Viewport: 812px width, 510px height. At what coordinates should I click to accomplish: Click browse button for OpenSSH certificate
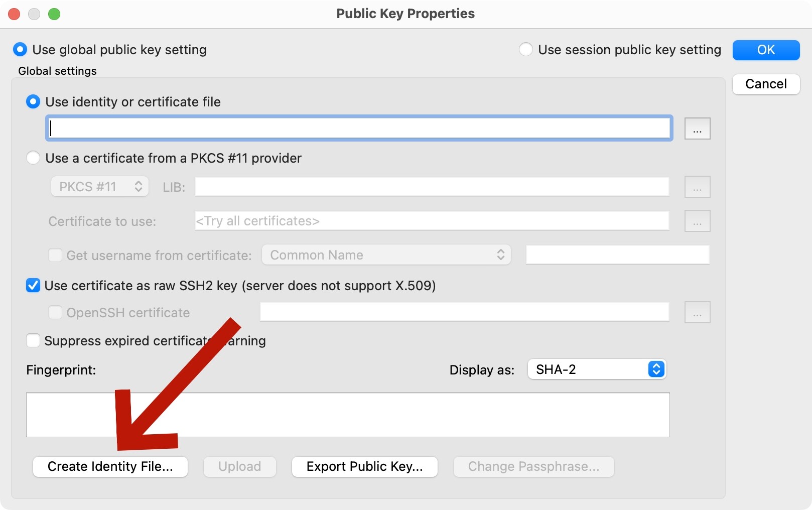pos(697,313)
